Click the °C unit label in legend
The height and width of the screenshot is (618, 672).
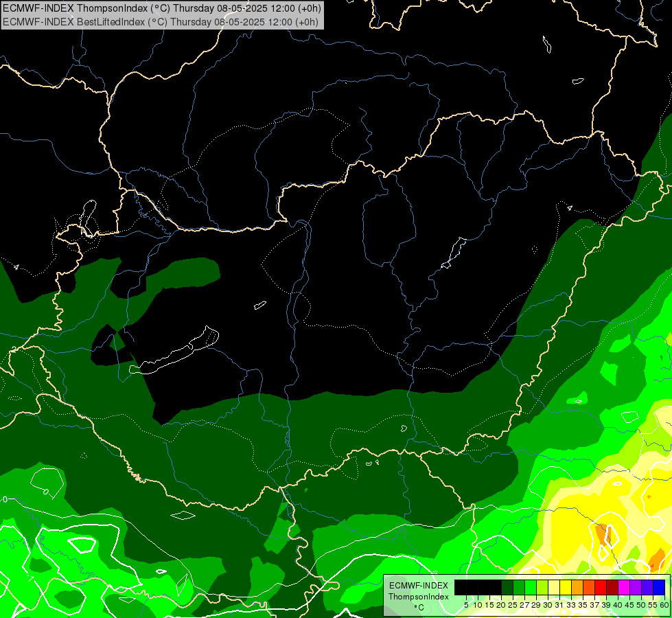(x=419, y=608)
